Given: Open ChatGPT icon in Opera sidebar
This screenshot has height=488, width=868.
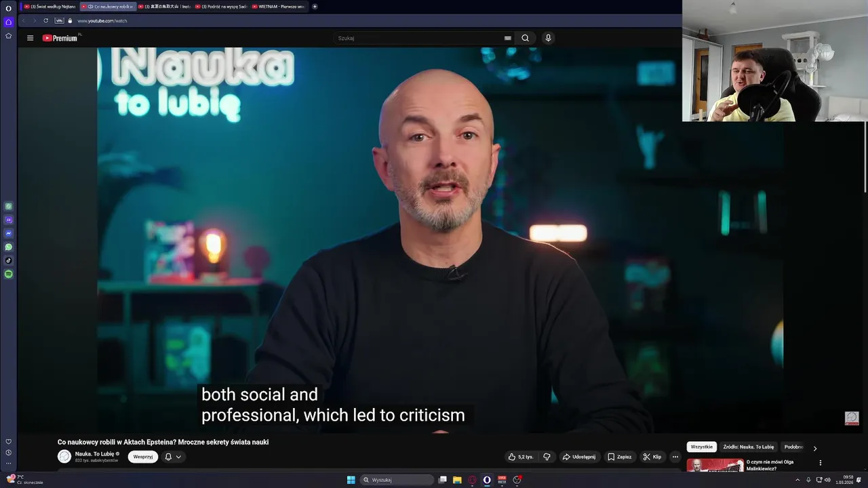Looking at the screenshot, I should (x=8, y=206).
